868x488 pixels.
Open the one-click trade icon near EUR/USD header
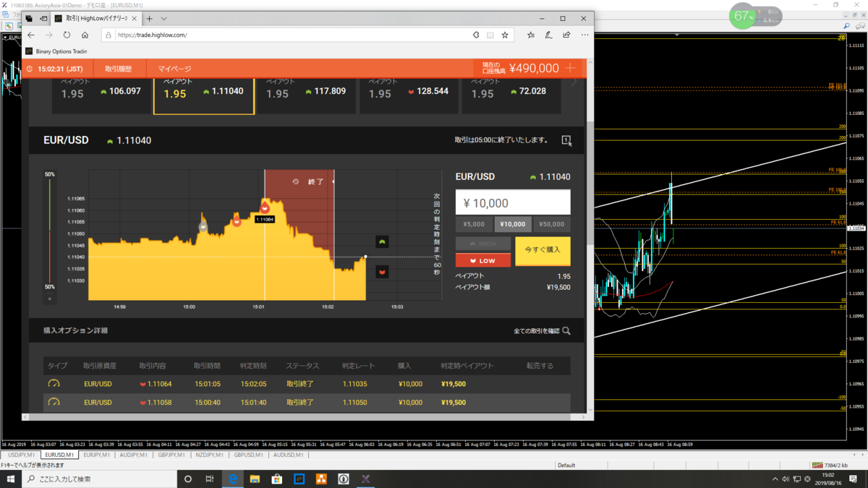tap(566, 140)
